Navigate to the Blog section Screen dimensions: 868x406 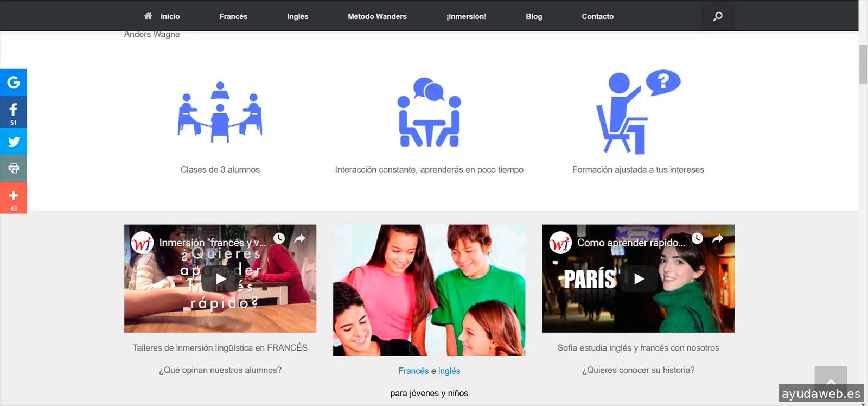pyautogui.click(x=534, y=16)
